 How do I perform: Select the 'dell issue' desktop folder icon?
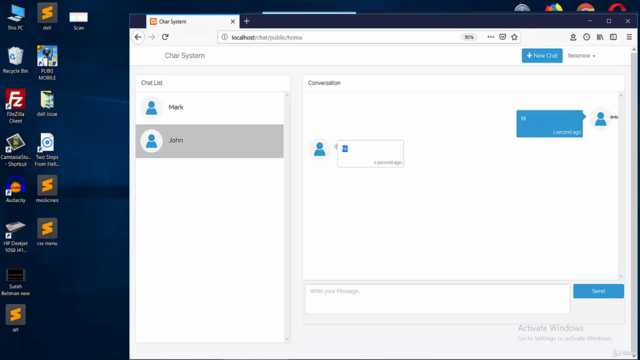(47, 103)
